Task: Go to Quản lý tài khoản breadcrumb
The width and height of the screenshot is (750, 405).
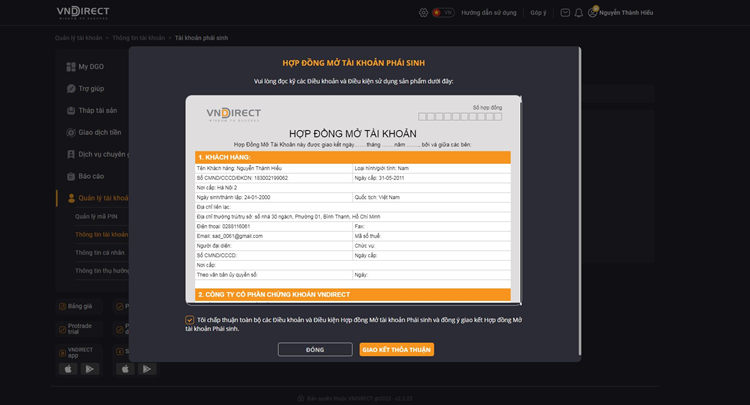Action: [78, 38]
